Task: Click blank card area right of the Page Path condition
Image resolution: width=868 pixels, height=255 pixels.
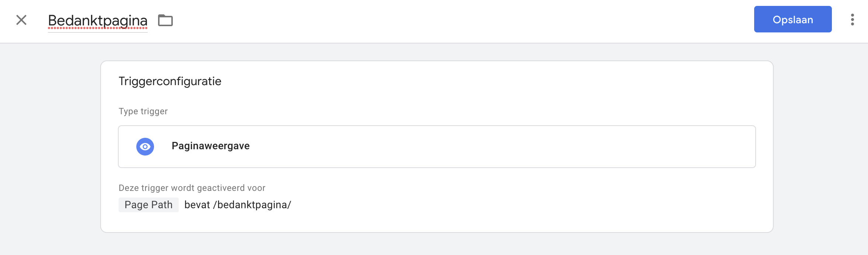Action: coord(516,205)
